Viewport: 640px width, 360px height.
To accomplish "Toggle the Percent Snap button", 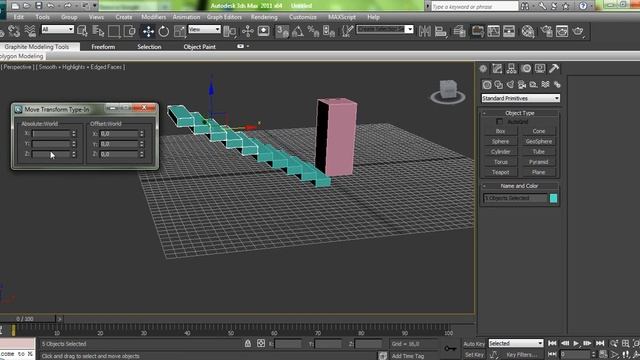I will [x=313, y=31].
